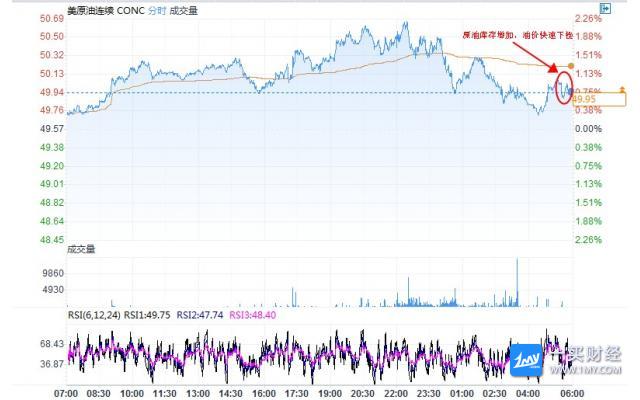Click the 4930 volume axis label
This screenshot has width=640, height=400.
[x=53, y=290]
